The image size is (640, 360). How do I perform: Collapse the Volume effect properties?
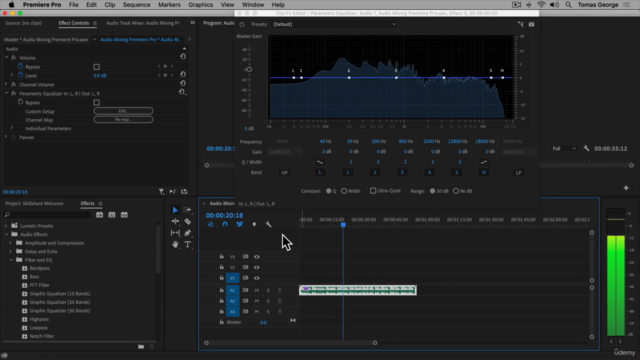click(7, 58)
